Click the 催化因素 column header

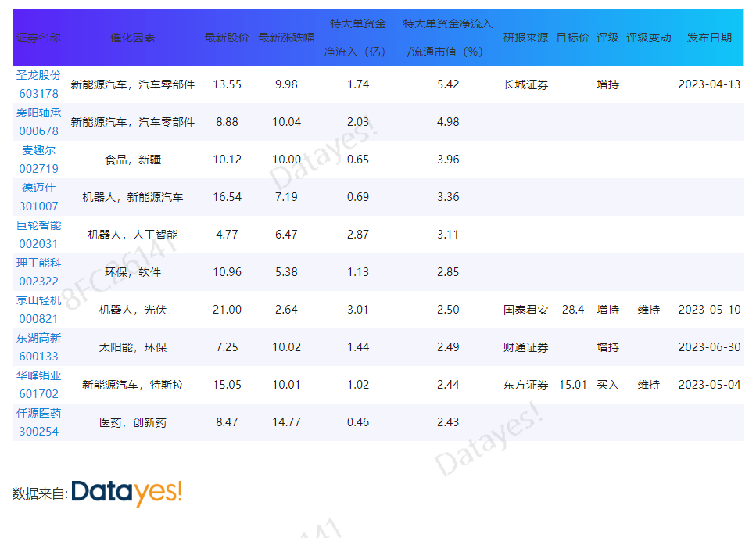click(133, 38)
